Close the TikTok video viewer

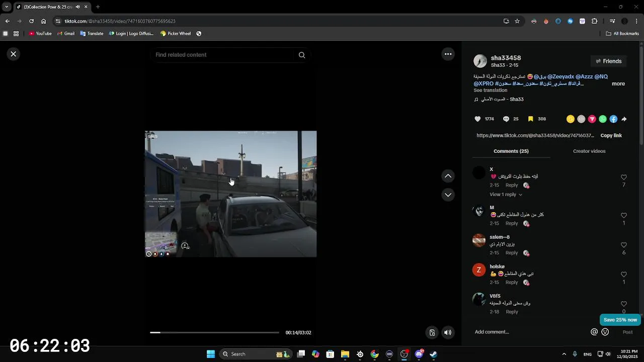point(14,54)
